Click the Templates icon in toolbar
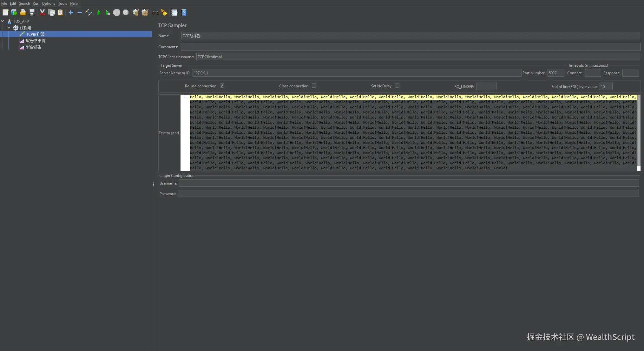The width and height of the screenshot is (644, 351). [14, 13]
